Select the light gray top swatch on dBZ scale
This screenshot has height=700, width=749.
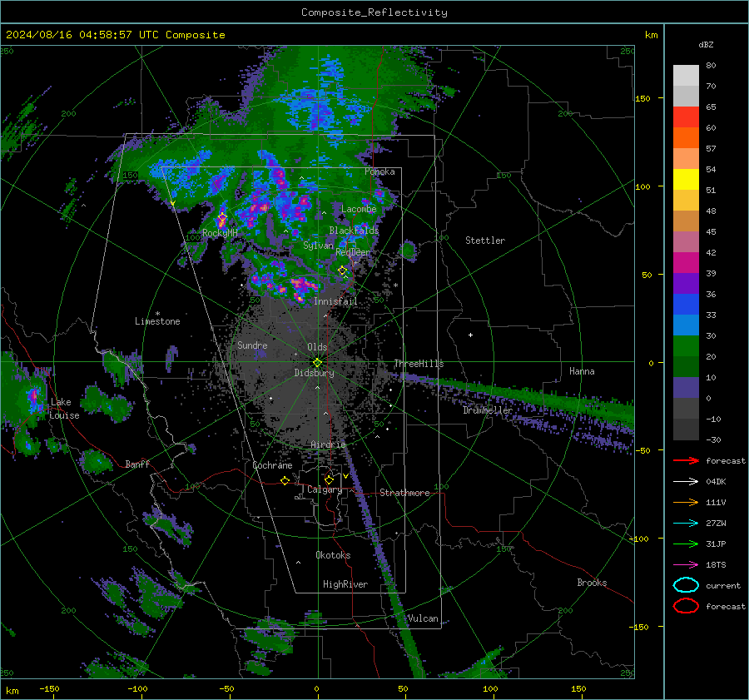[x=686, y=76]
